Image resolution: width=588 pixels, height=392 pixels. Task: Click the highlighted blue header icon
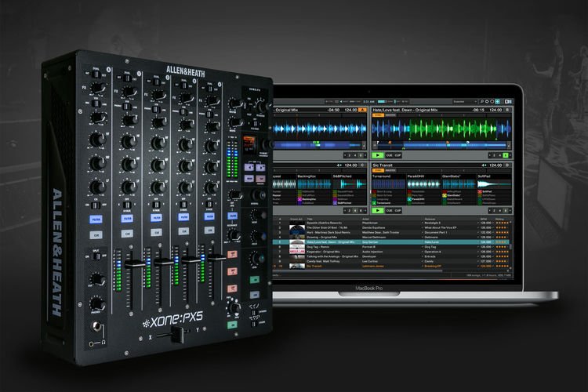[498, 102]
